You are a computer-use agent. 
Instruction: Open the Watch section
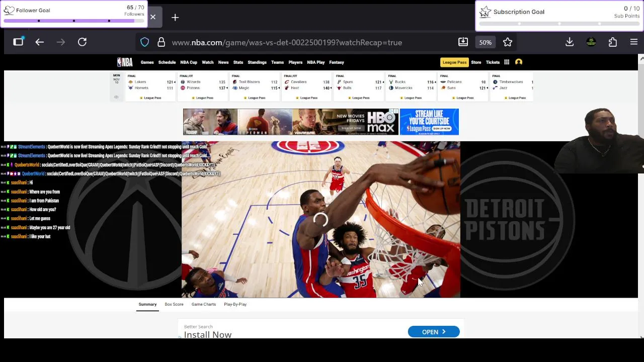click(x=207, y=62)
